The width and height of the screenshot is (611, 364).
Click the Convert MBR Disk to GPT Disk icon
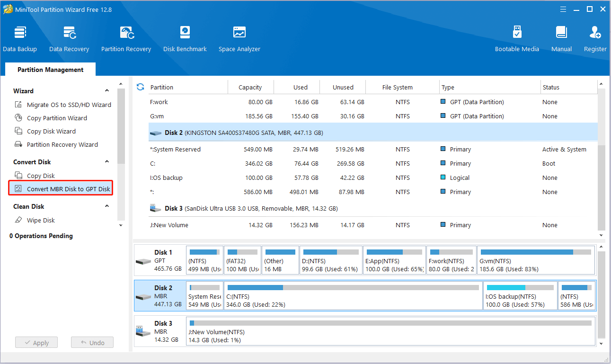point(18,189)
